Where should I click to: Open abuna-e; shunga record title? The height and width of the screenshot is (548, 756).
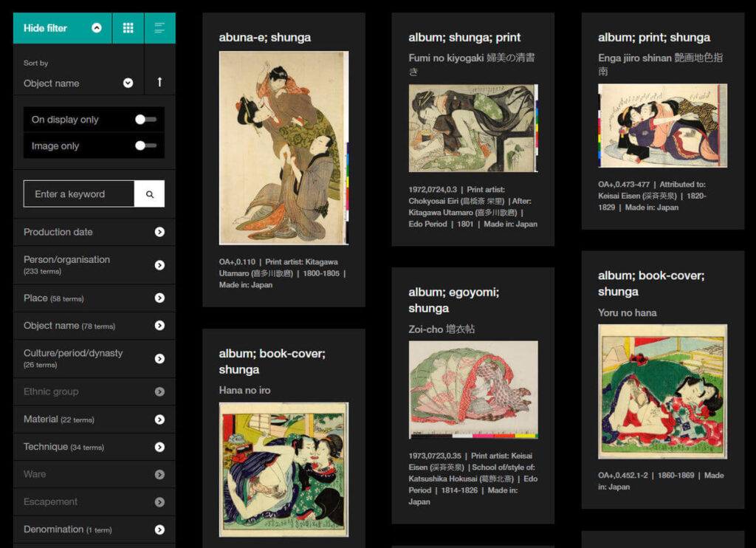[x=265, y=37]
